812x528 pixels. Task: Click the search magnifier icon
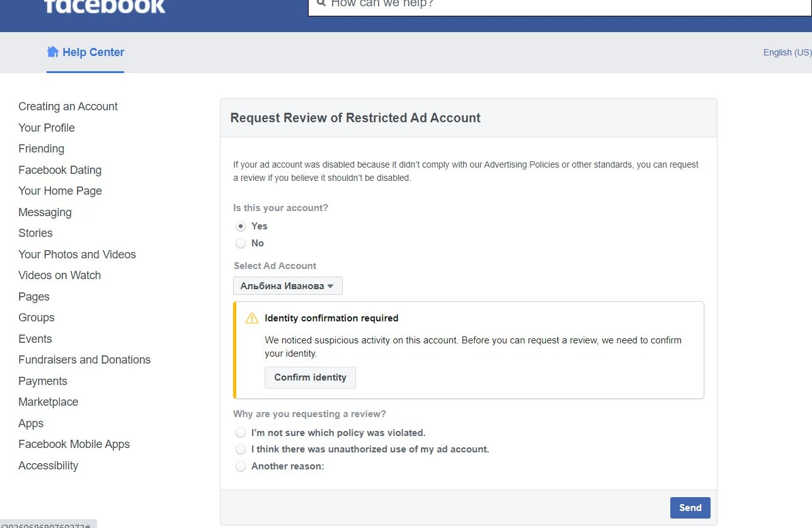point(321,3)
